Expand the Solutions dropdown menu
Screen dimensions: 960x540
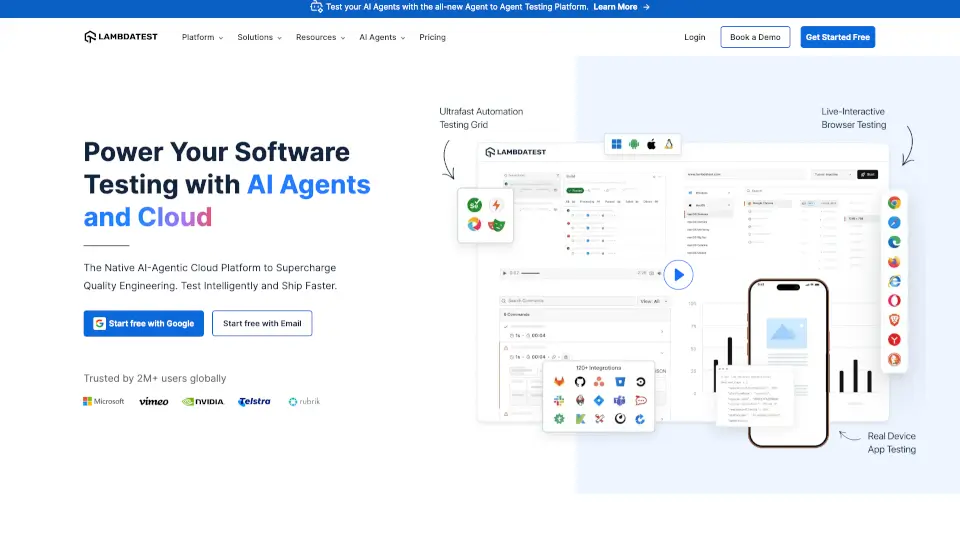(x=259, y=37)
